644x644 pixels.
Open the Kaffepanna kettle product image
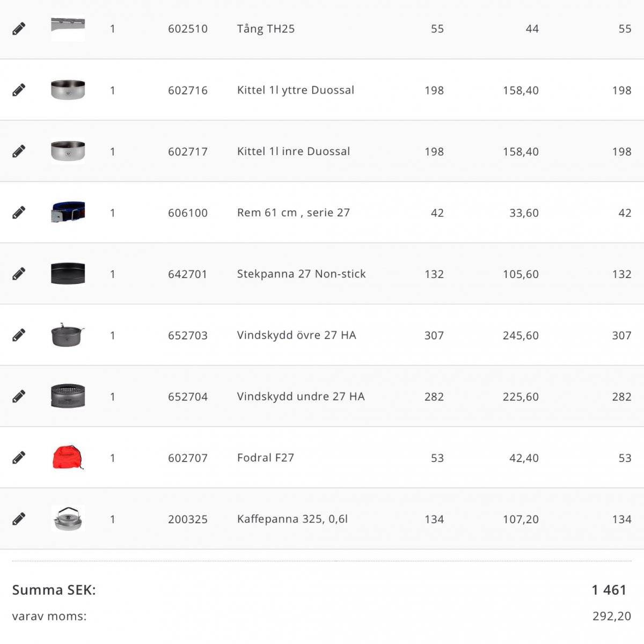coord(68,518)
